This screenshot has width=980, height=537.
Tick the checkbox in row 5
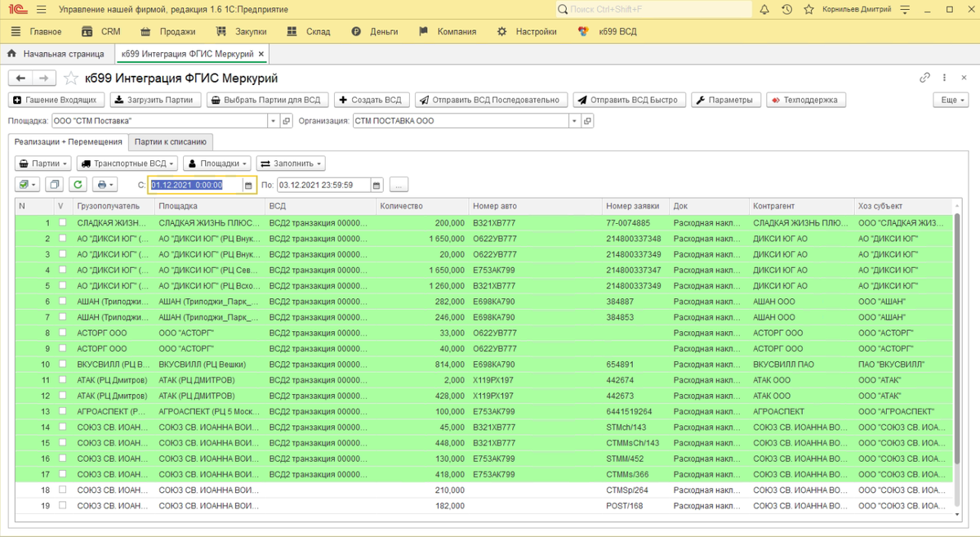[62, 285]
